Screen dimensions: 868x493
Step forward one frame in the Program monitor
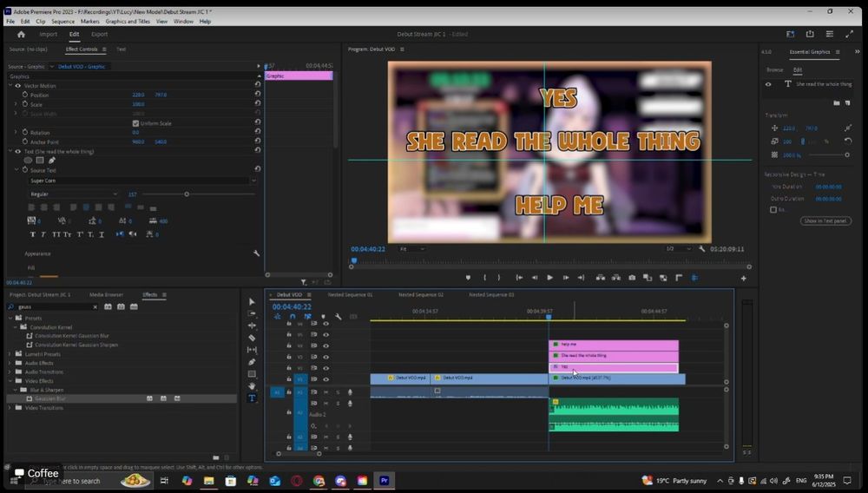point(565,278)
